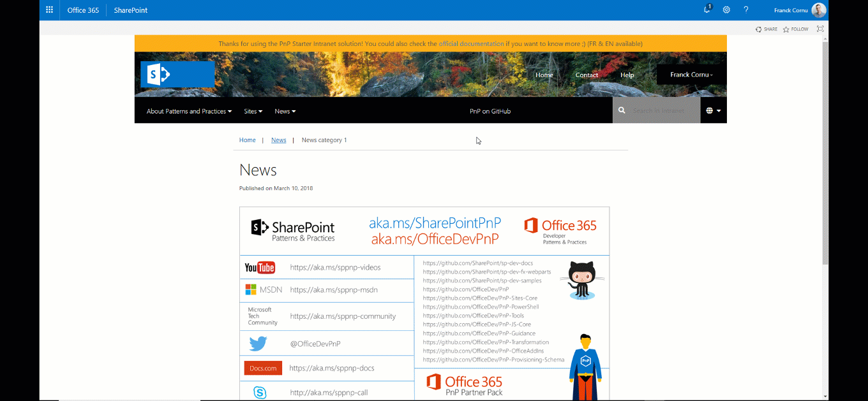Click the help question mark icon

click(746, 10)
